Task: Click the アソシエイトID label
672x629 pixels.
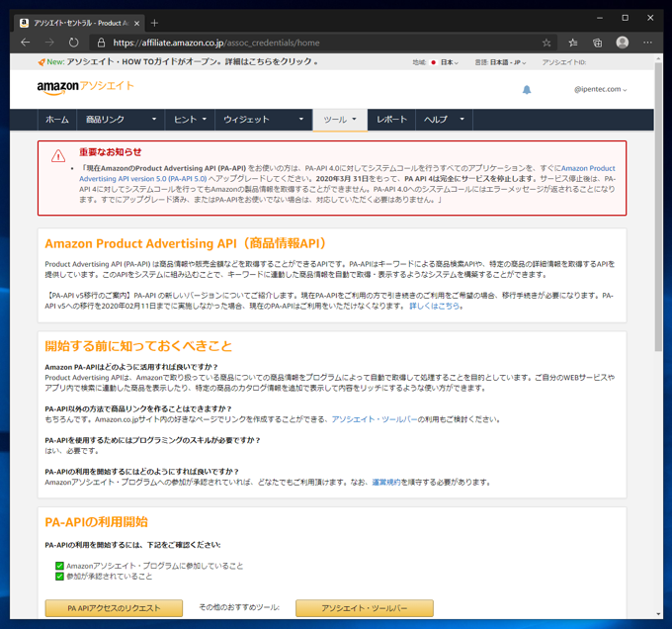Action: [564, 62]
